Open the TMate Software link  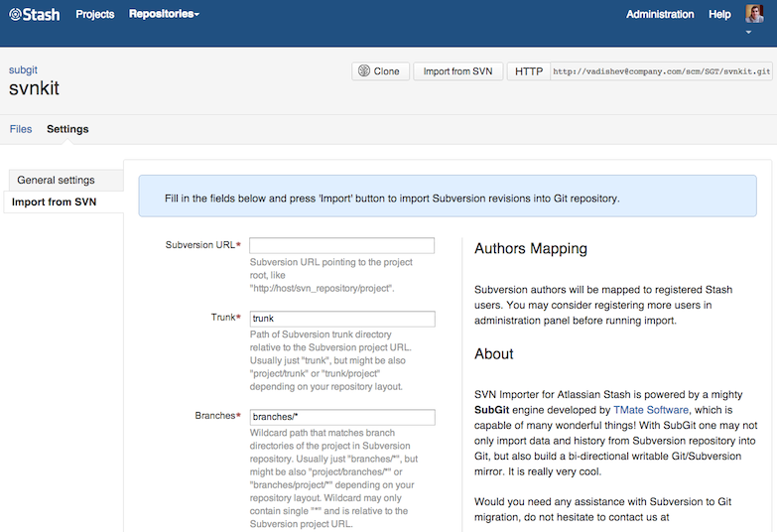coord(651,410)
